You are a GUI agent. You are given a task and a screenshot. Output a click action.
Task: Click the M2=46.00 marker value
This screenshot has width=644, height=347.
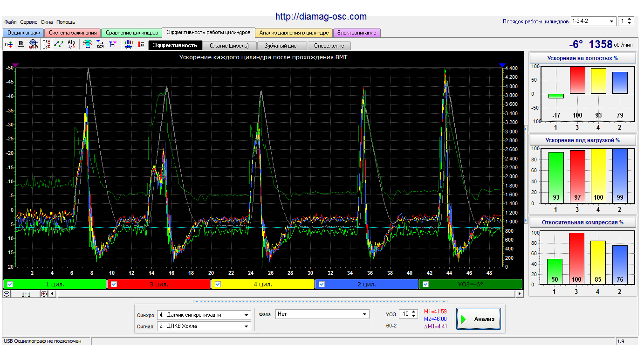(435, 319)
